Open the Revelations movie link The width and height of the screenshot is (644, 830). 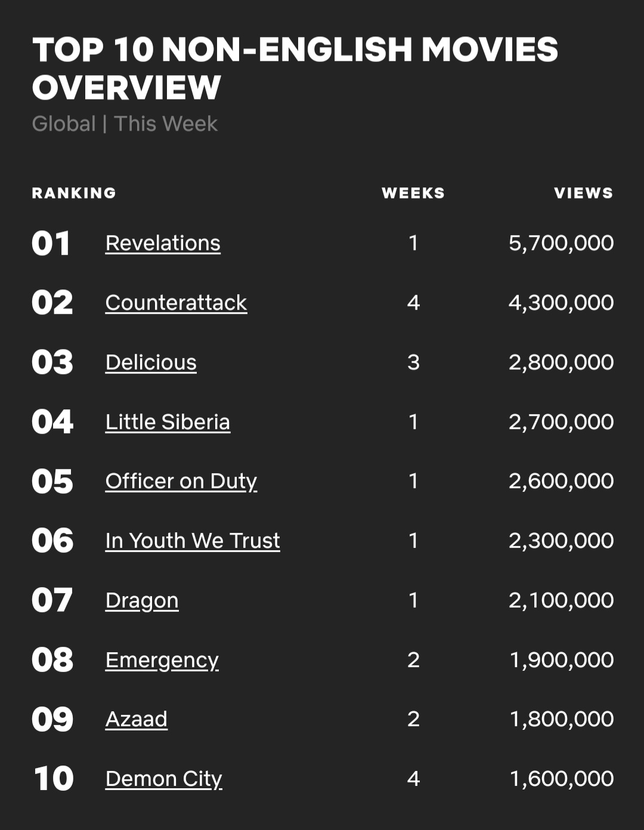[x=163, y=243]
